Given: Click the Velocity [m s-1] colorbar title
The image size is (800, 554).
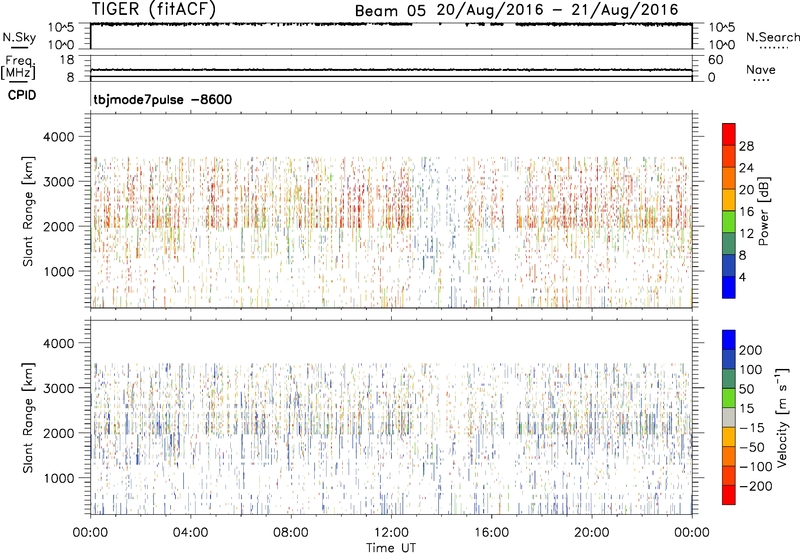Looking at the screenshot, I should [x=782, y=417].
